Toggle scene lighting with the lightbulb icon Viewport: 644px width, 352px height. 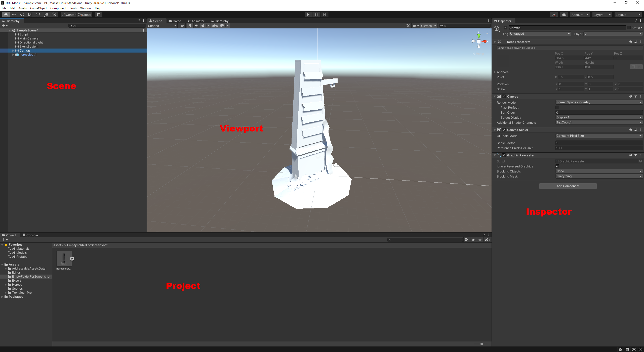click(190, 26)
